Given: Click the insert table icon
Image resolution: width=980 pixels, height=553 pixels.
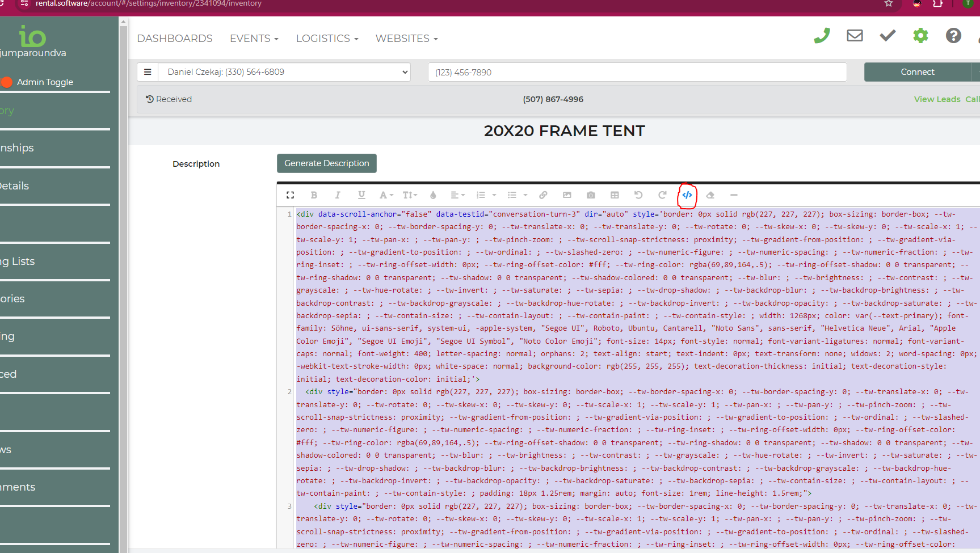Looking at the screenshot, I should tap(615, 195).
